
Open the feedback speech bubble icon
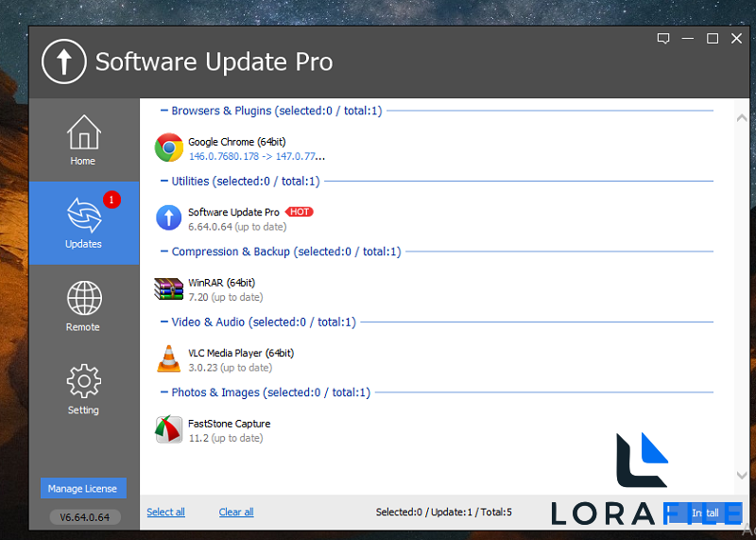pos(663,39)
